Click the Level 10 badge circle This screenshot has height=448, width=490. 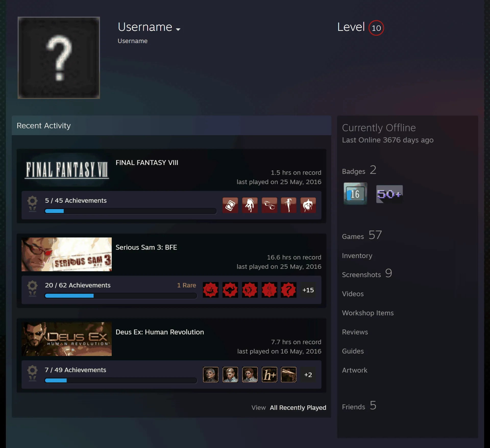tap(376, 28)
